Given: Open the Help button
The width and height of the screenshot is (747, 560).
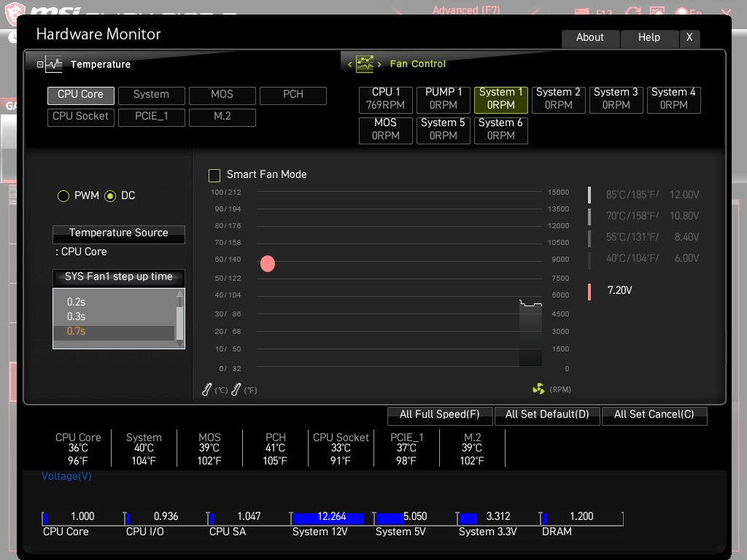Looking at the screenshot, I should (x=649, y=38).
